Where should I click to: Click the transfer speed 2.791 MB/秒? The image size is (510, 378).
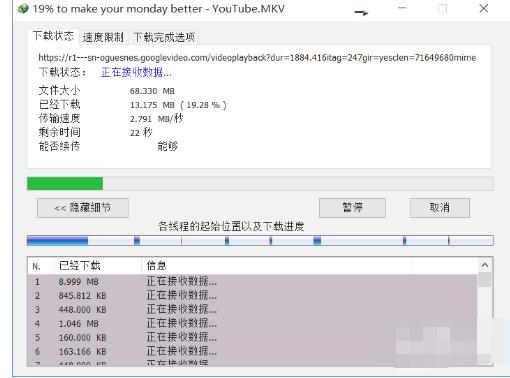[x=156, y=118]
